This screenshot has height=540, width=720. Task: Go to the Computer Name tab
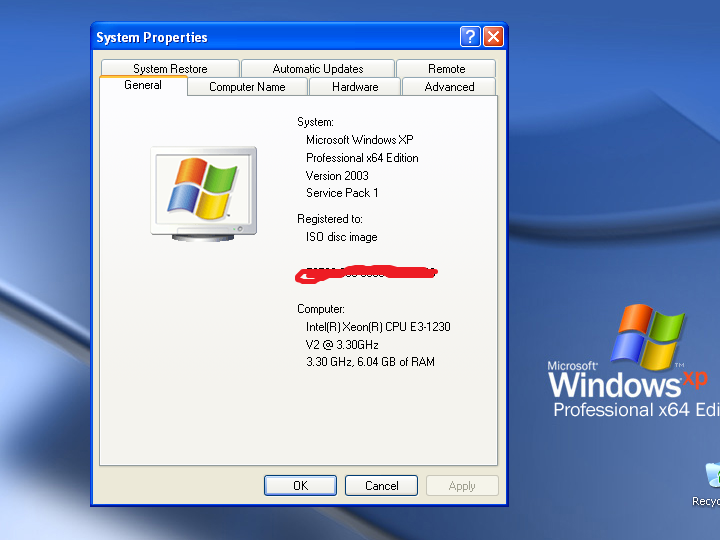click(x=247, y=87)
